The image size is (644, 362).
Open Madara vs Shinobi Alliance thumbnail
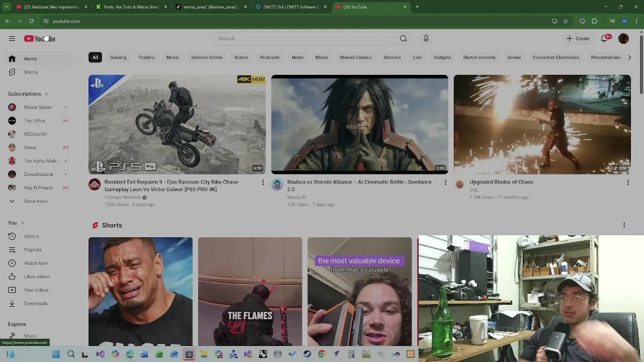(360, 125)
